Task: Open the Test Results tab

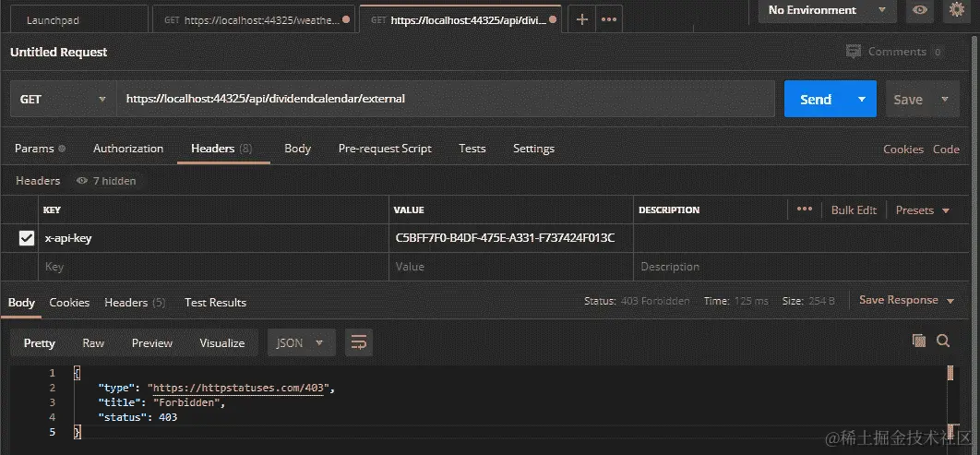Action: pyautogui.click(x=216, y=303)
